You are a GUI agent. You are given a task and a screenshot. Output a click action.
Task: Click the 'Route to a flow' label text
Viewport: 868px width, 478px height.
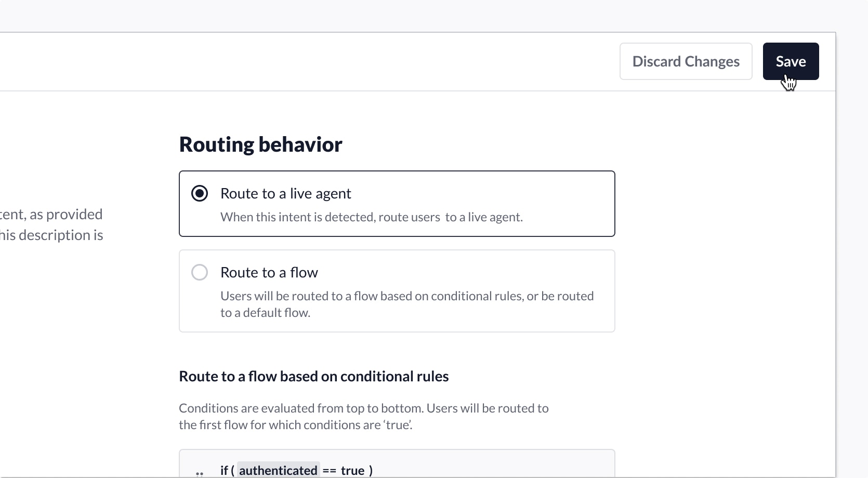[x=269, y=272]
